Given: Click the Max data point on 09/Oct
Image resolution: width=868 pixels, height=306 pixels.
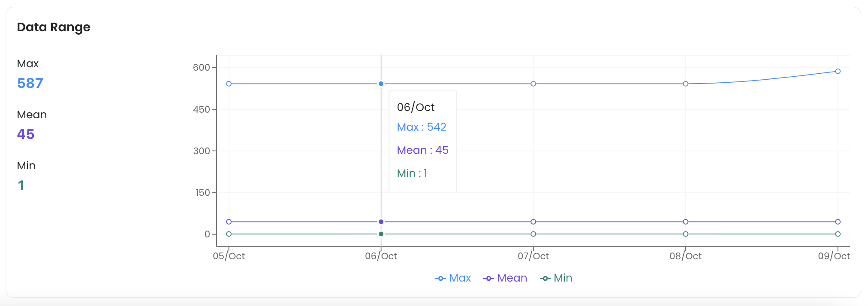Looking at the screenshot, I should pyautogui.click(x=838, y=72).
